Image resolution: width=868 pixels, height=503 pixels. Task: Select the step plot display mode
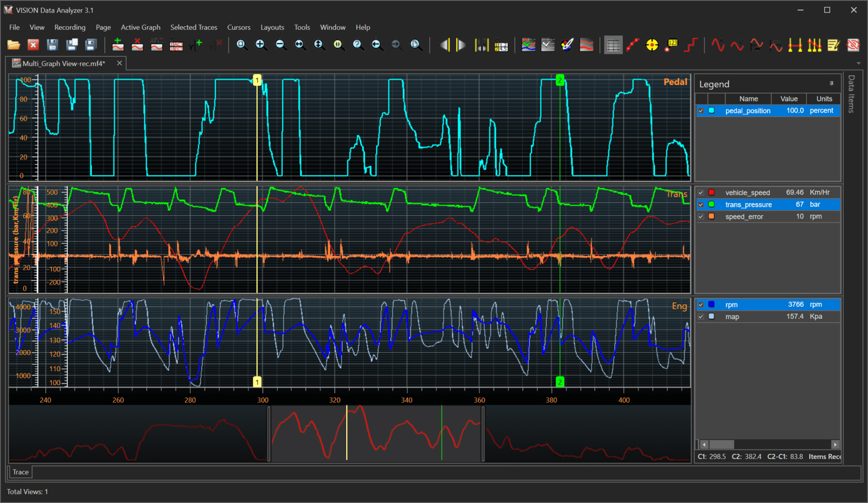point(691,45)
